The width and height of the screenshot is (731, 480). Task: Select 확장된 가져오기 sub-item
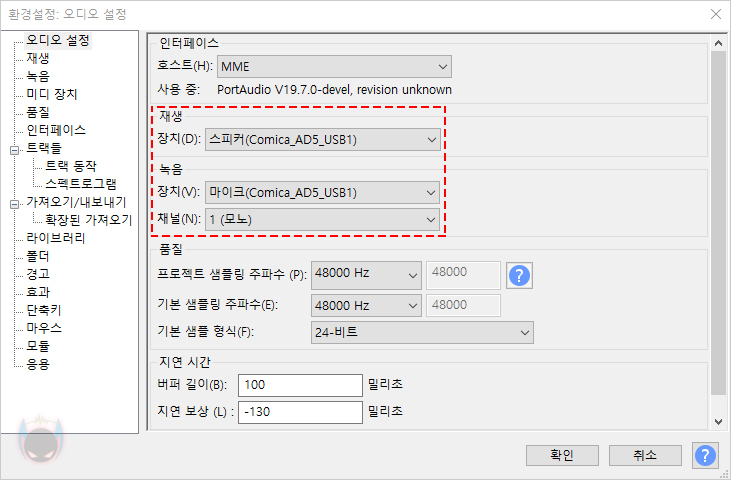pos(89,219)
